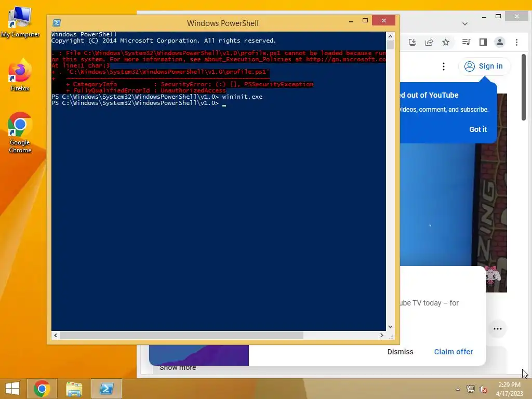Screen dimensions: 532x399
Task: Dismiss the tooltip with Got it
Action: click(478, 129)
